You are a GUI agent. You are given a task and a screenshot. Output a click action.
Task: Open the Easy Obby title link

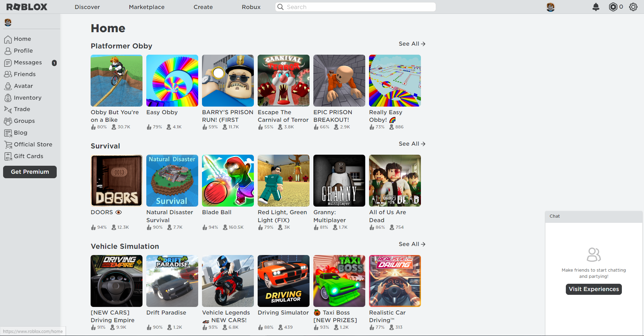(x=162, y=112)
